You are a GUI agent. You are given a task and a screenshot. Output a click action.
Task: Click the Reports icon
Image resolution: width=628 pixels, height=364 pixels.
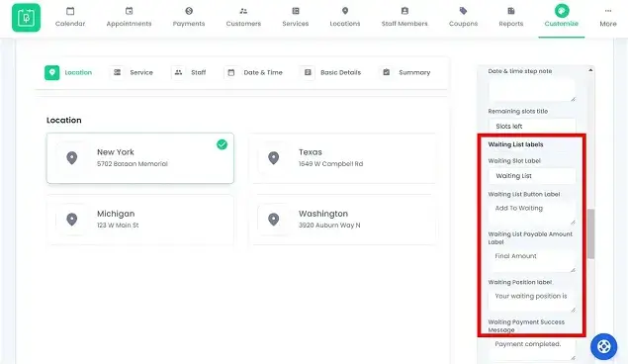tap(511, 11)
